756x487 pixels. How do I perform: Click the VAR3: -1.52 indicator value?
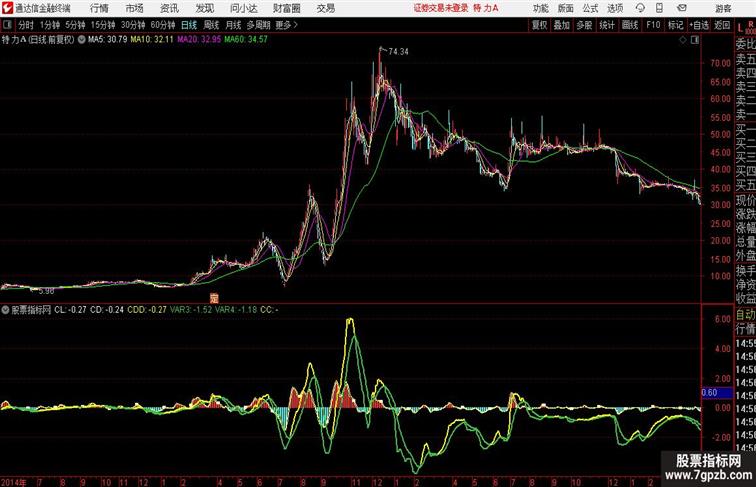pyautogui.click(x=191, y=310)
